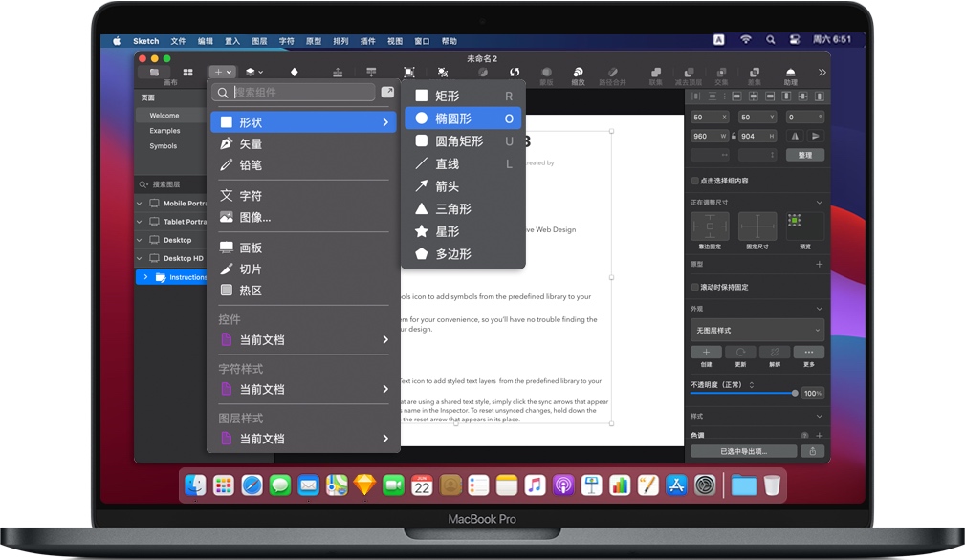
Task: Switch to components grid view
Action: 187,73
